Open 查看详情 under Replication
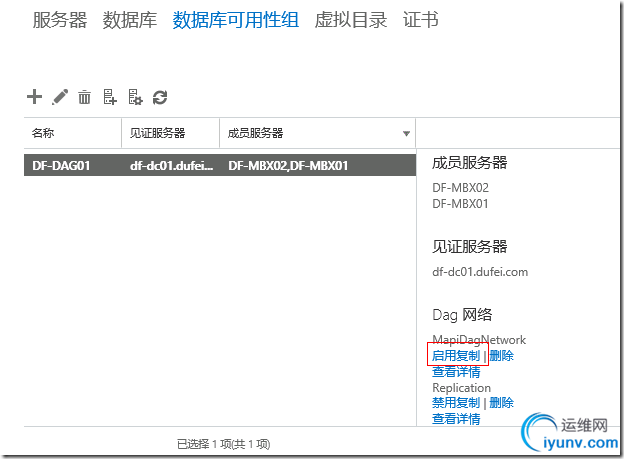Viewport: 624px width, 459px height. pos(456,419)
